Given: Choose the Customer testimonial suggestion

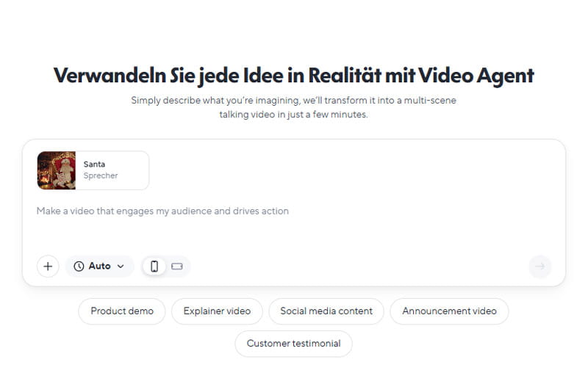Looking at the screenshot, I should pyautogui.click(x=293, y=344).
